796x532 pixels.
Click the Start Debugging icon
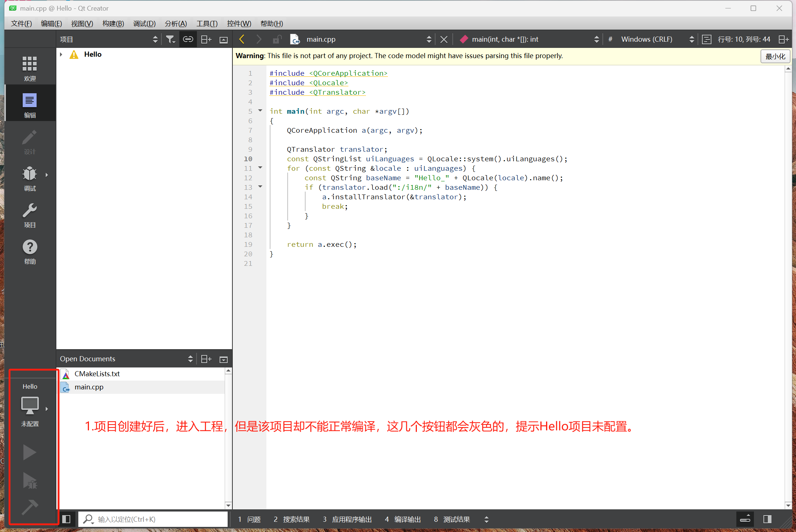pos(29,481)
